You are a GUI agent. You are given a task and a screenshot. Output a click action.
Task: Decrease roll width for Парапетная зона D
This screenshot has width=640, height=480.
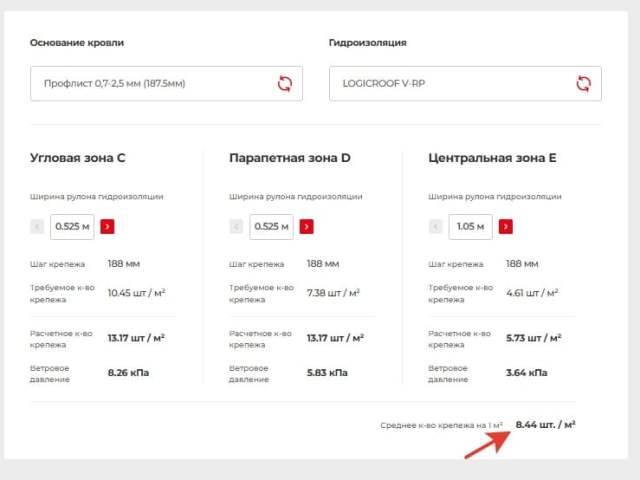tap(236, 227)
